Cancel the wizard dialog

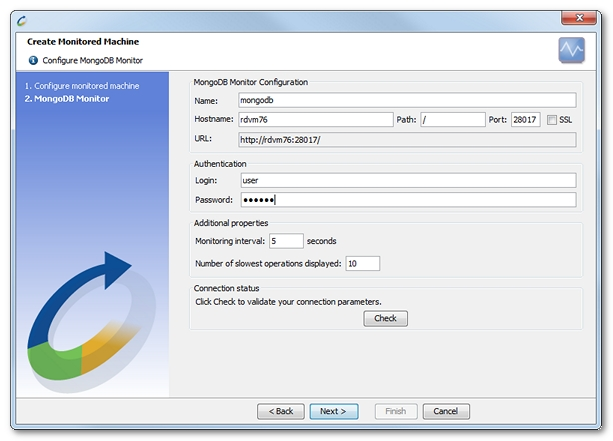click(446, 411)
